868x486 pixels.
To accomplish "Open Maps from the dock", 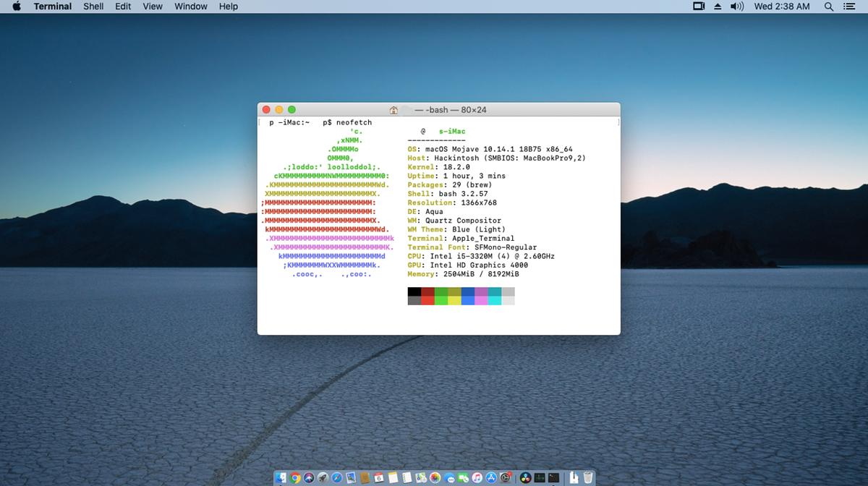I will (421, 477).
